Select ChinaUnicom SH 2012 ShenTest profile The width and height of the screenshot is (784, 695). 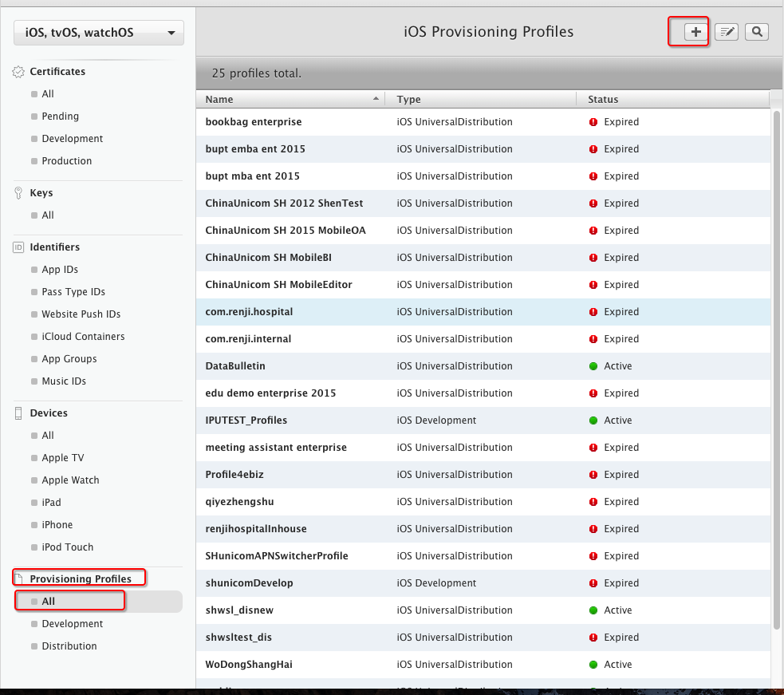click(x=483, y=203)
